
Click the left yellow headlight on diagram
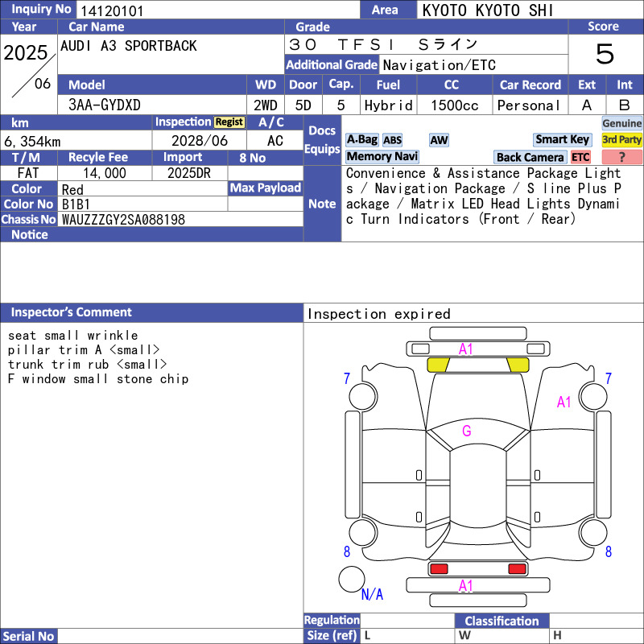point(438,365)
